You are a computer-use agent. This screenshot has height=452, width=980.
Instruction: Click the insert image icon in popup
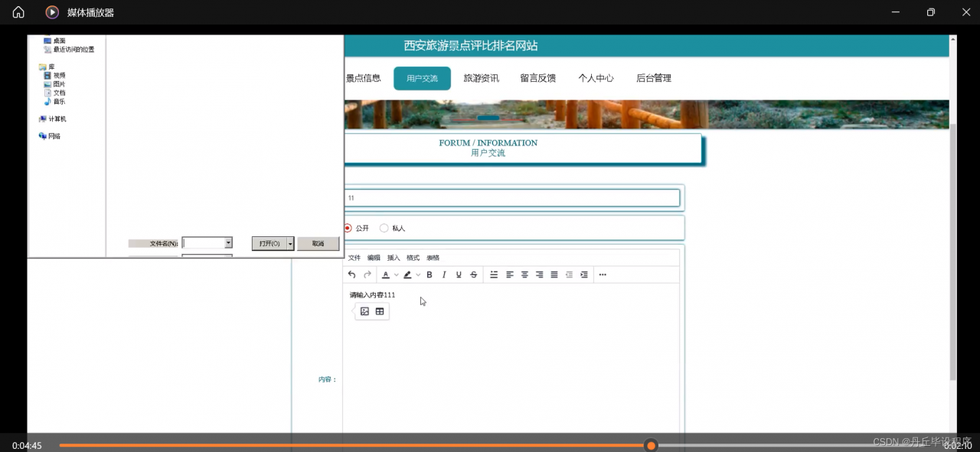coord(364,311)
